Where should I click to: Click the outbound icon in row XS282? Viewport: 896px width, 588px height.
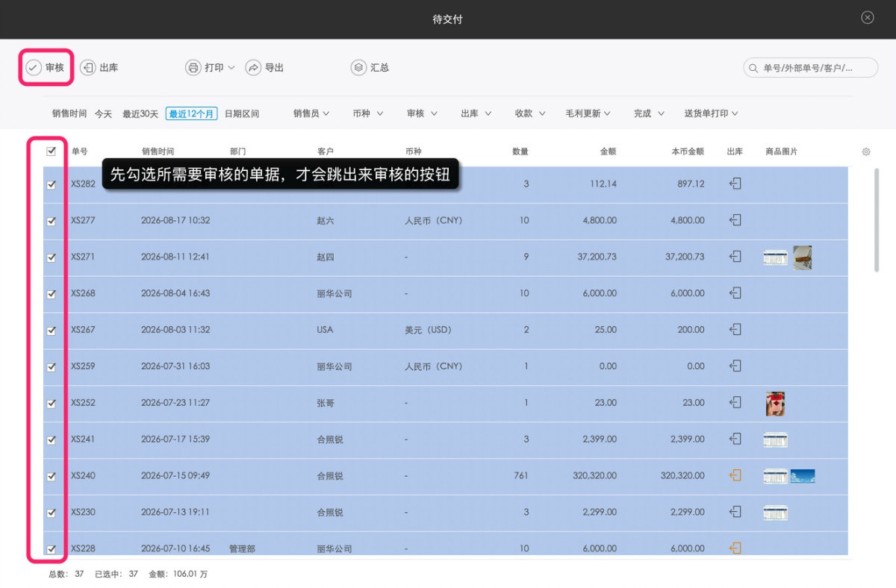coord(735,184)
